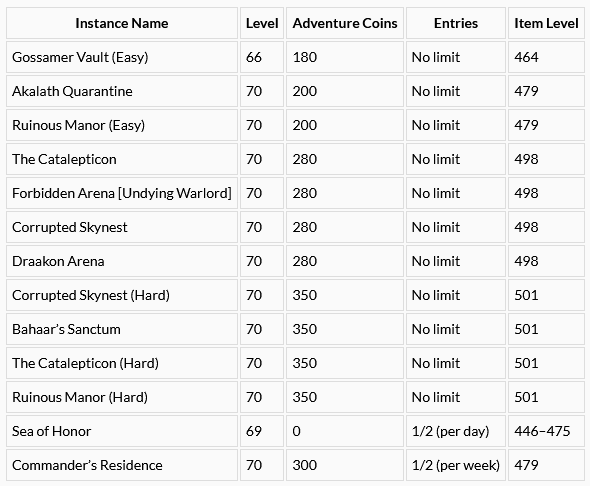
Task: Select Forbidden Arena [Undying Warlord] cell
Action: [x=122, y=193]
